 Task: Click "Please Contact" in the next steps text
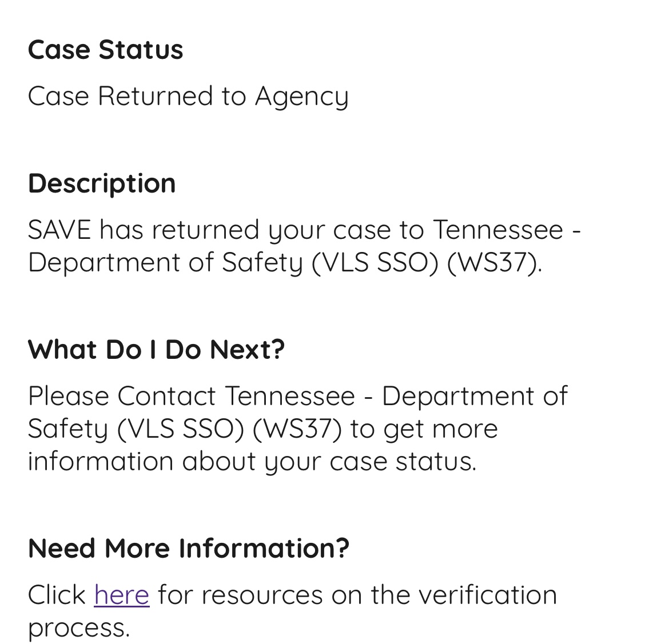122,396
